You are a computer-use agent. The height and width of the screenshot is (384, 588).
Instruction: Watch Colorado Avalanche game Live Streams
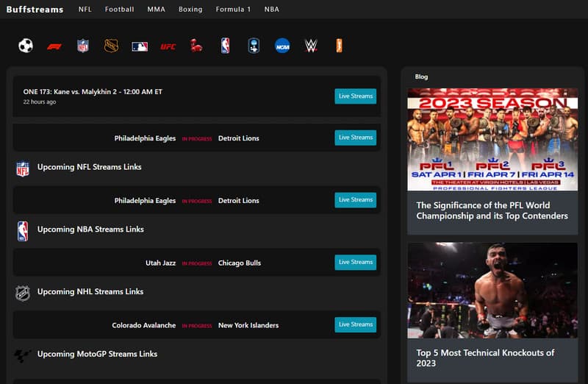tap(355, 324)
